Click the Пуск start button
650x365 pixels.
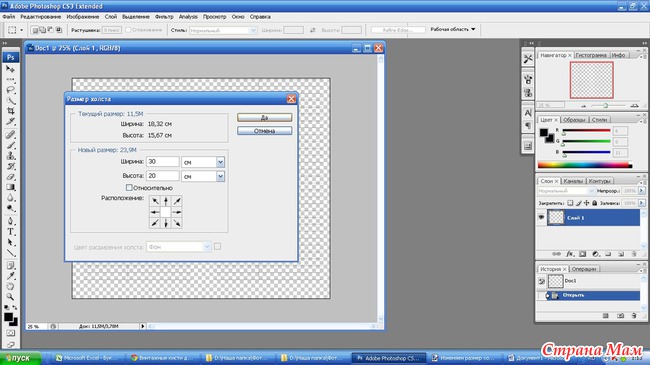click(x=20, y=358)
